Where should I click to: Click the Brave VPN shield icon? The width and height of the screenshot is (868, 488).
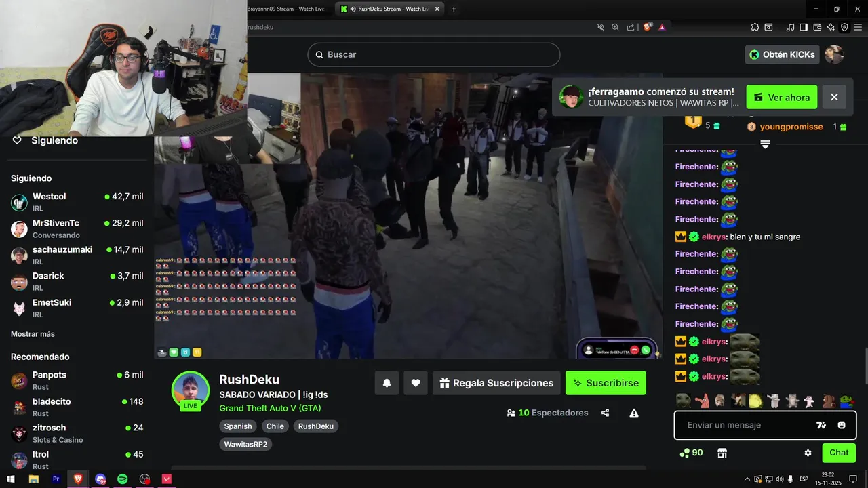tap(844, 27)
